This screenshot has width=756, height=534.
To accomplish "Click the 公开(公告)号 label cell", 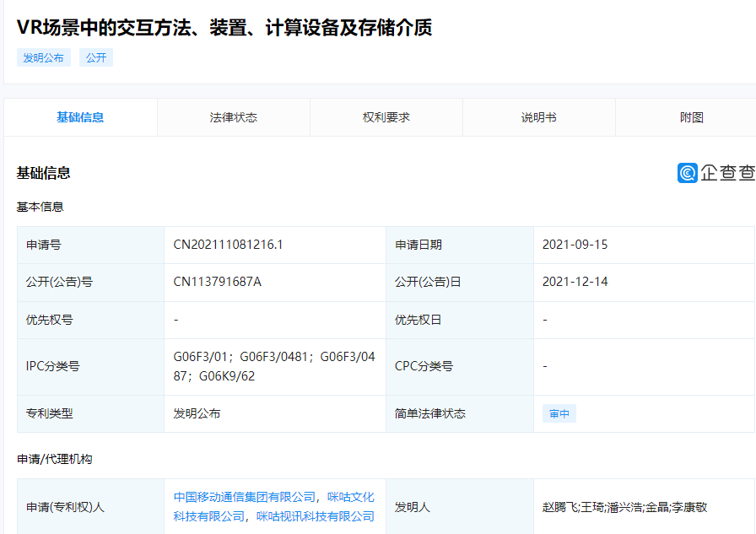I will pos(90,282).
